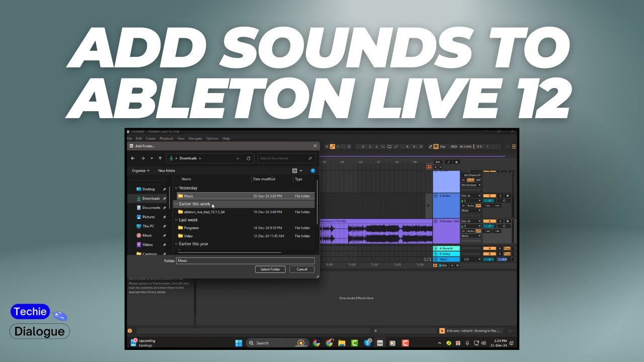Image resolution: width=644 pixels, height=362 pixels.
Task: Select the Programs folder
Action: tap(246, 228)
